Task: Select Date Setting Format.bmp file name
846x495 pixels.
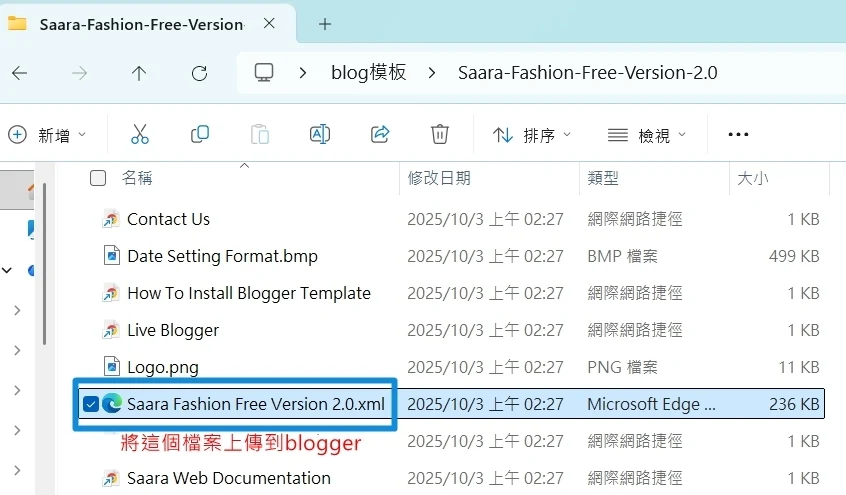Action: (222, 256)
